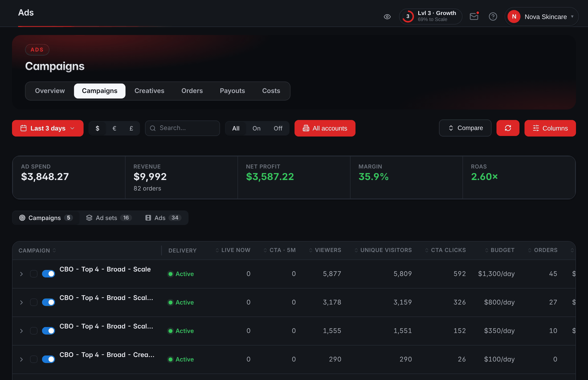Click the Active status of the $350/day campaign
Screen dimensions: 588x380
coord(181,331)
